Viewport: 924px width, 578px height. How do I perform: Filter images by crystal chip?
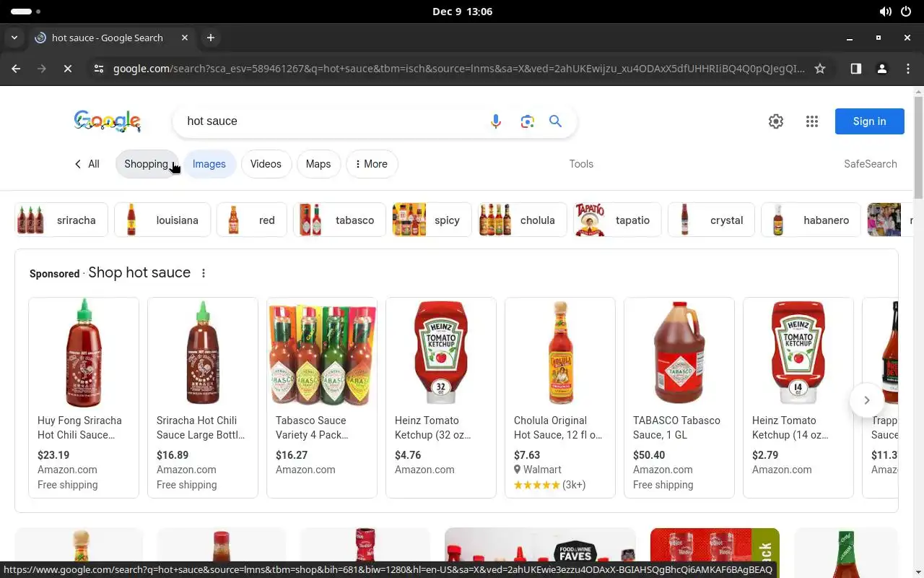712,220
